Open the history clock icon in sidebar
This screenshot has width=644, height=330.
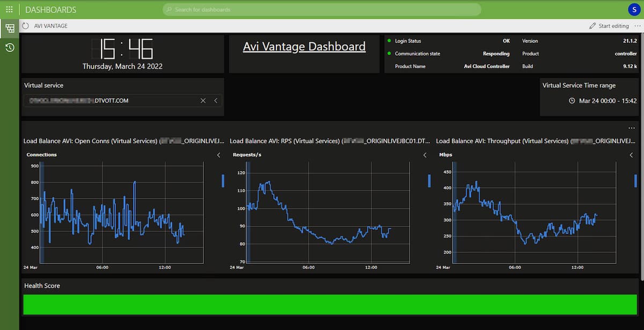coord(10,48)
